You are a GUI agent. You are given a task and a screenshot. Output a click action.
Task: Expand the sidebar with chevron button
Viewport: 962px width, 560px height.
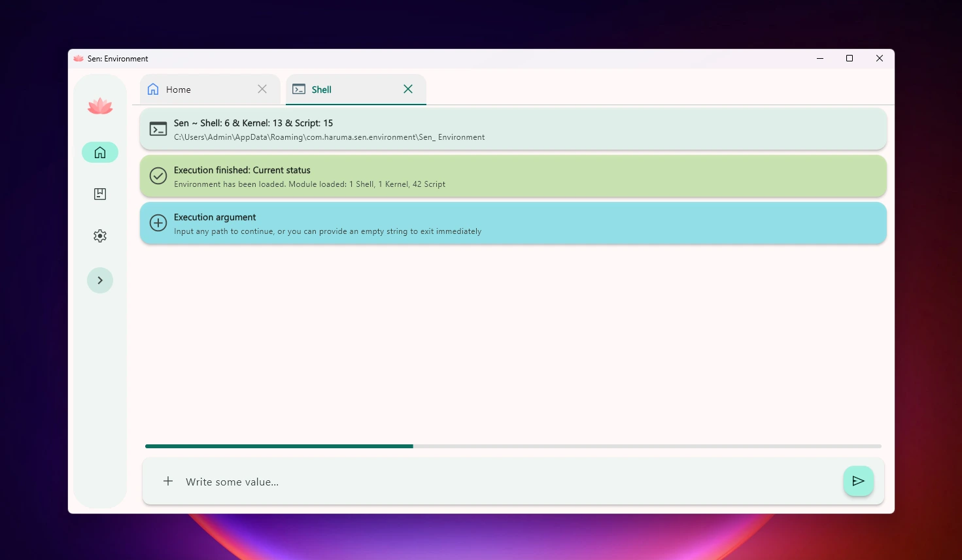pyautogui.click(x=100, y=280)
